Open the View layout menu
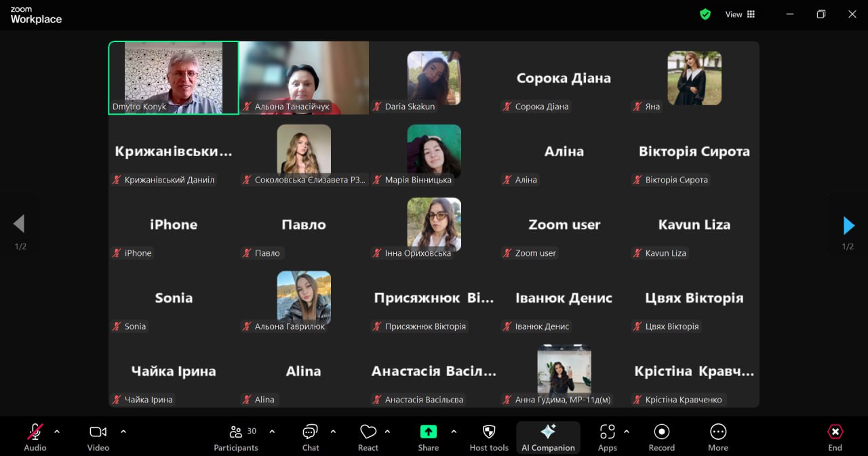This screenshot has width=868, height=456. coord(740,14)
